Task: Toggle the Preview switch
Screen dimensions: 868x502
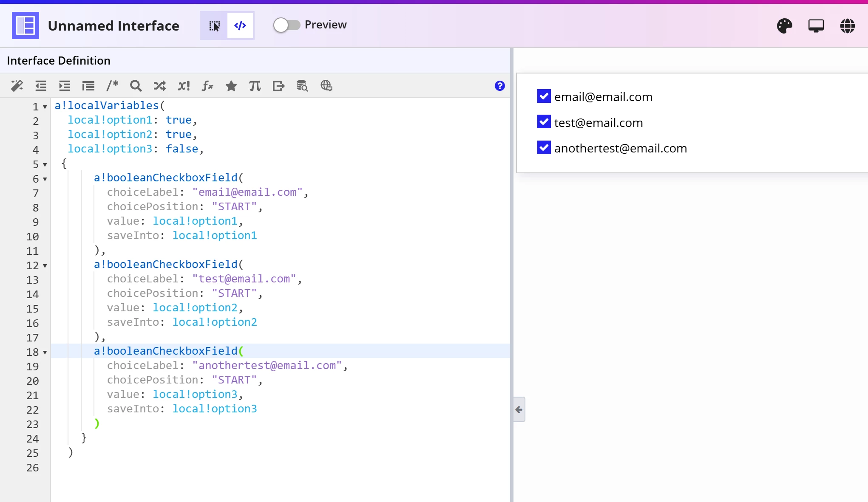Action: tap(287, 25)
